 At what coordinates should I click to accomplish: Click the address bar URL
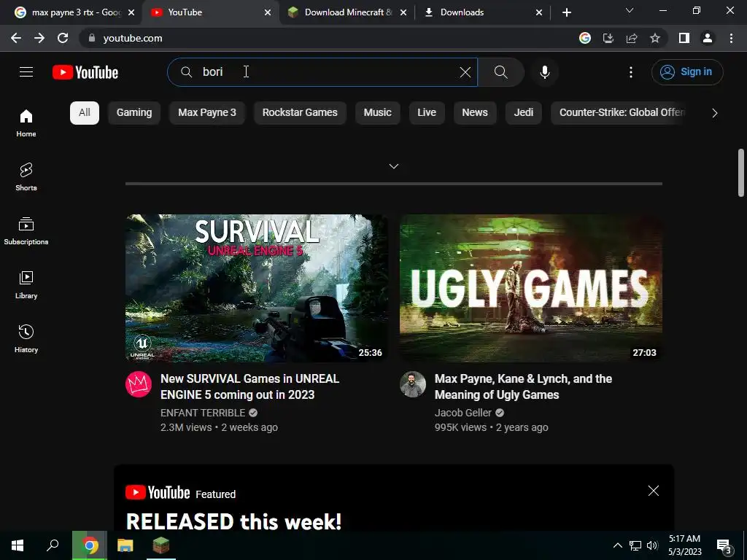(133, 38)
